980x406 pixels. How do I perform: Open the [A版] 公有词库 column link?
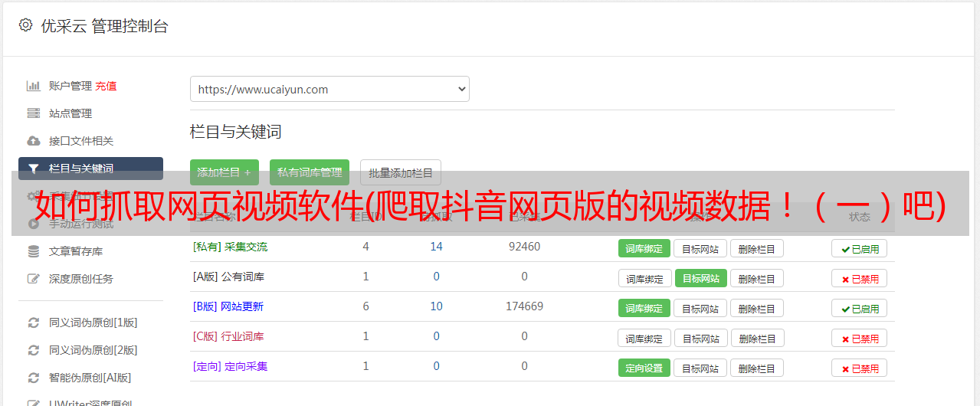(x=228, y=277)
